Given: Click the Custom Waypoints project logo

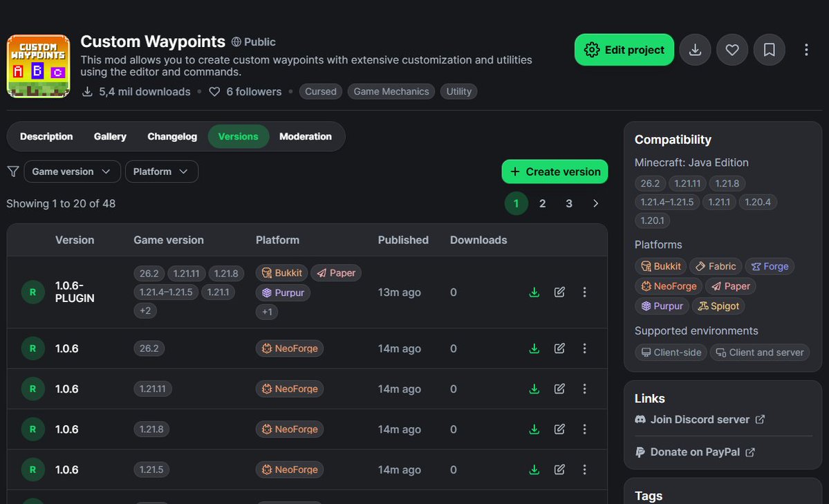Looking at the screenshot, I should pyautogui.click(x=38, y=66).
